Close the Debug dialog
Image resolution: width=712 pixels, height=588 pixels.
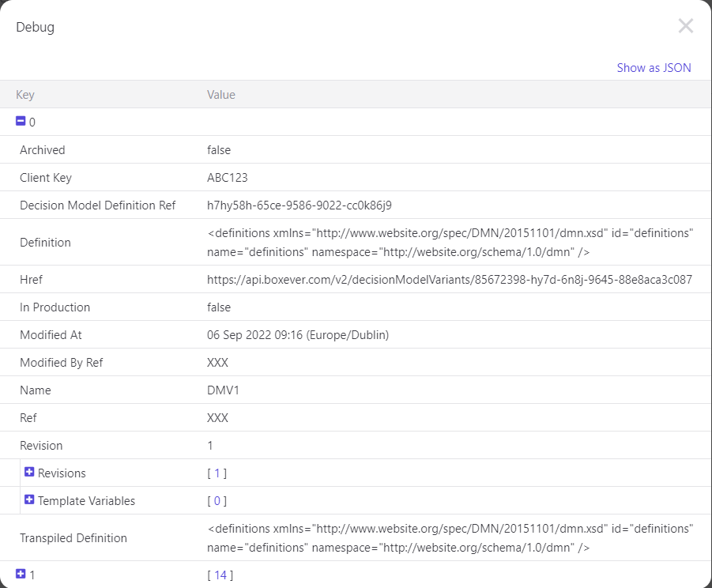pos(686,26)
